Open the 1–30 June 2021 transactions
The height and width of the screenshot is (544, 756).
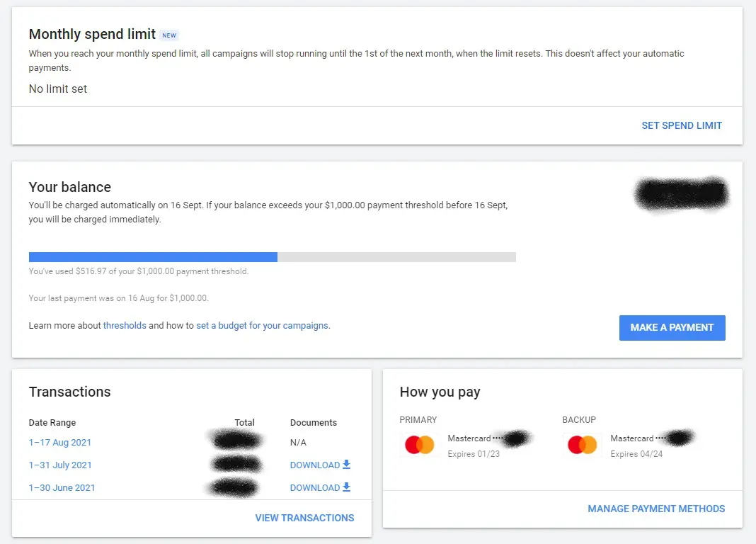tap(62, 488)
